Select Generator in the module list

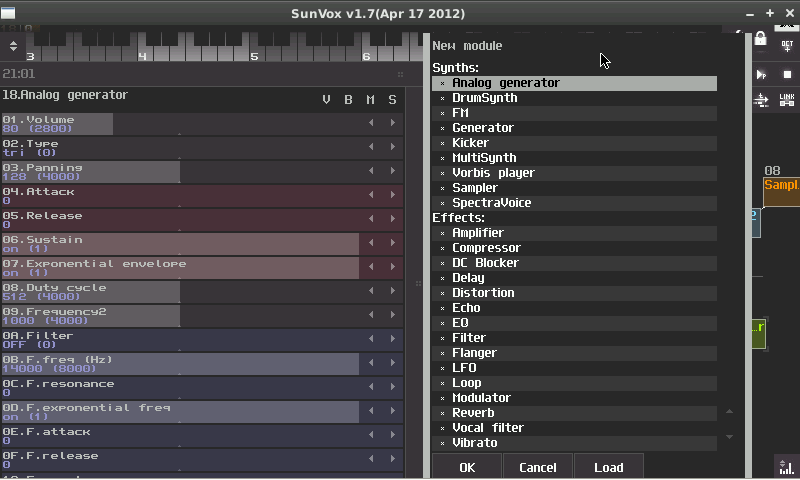574,128
